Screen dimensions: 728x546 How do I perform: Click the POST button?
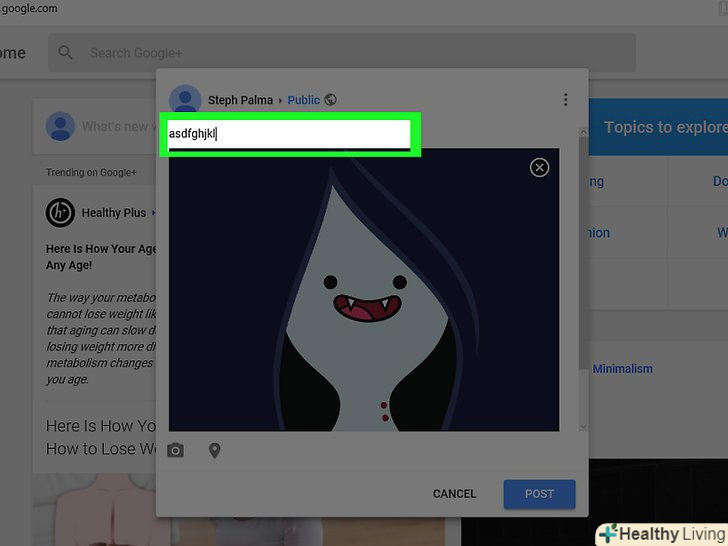(540, 494)
